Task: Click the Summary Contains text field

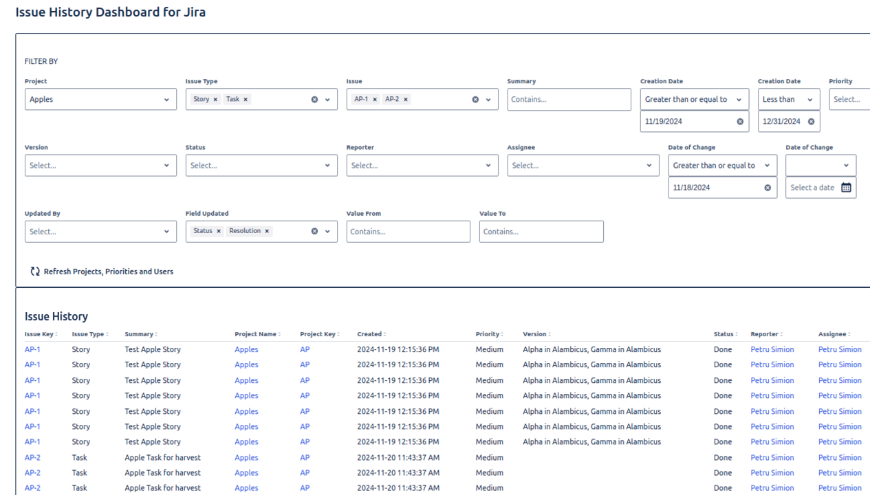Action: click(x=568, y=100)
